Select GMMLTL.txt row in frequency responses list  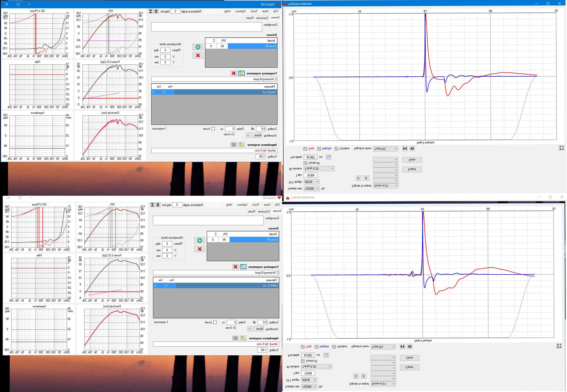(216, 286)
